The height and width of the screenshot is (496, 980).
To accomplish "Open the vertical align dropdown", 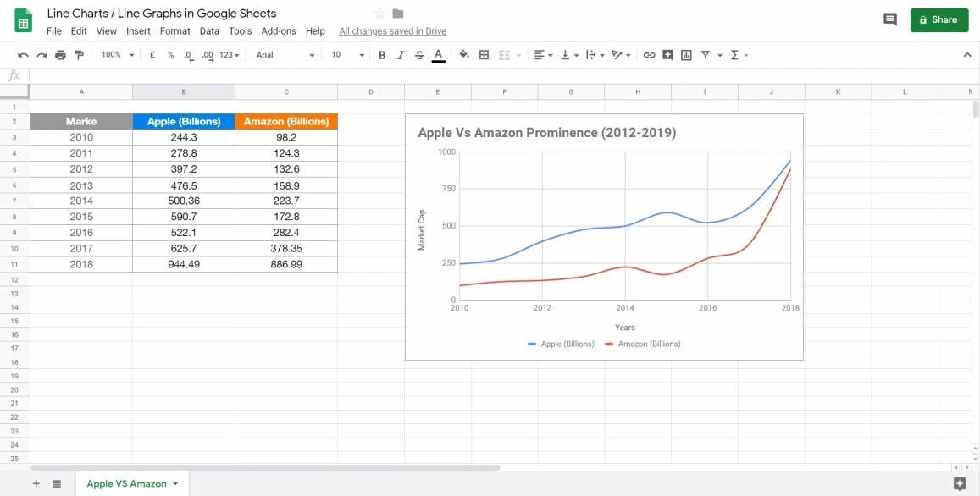I will 569,55.
